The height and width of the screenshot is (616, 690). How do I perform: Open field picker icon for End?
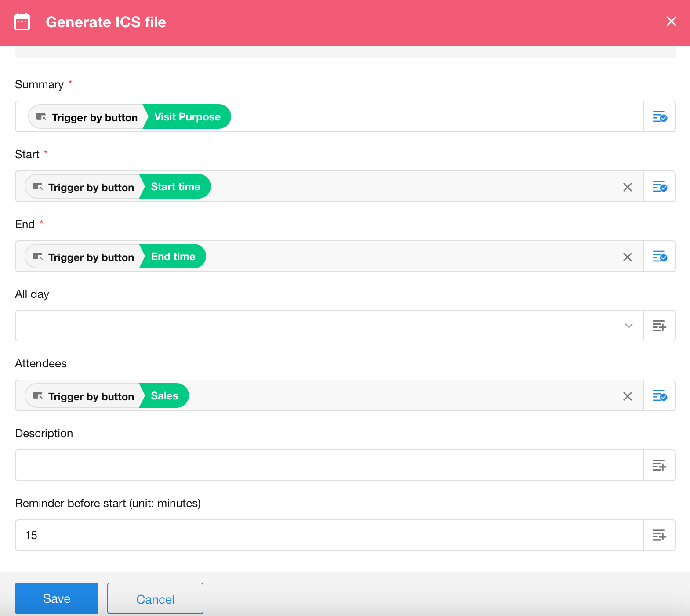pyautogui.click(x=659, y=257)
